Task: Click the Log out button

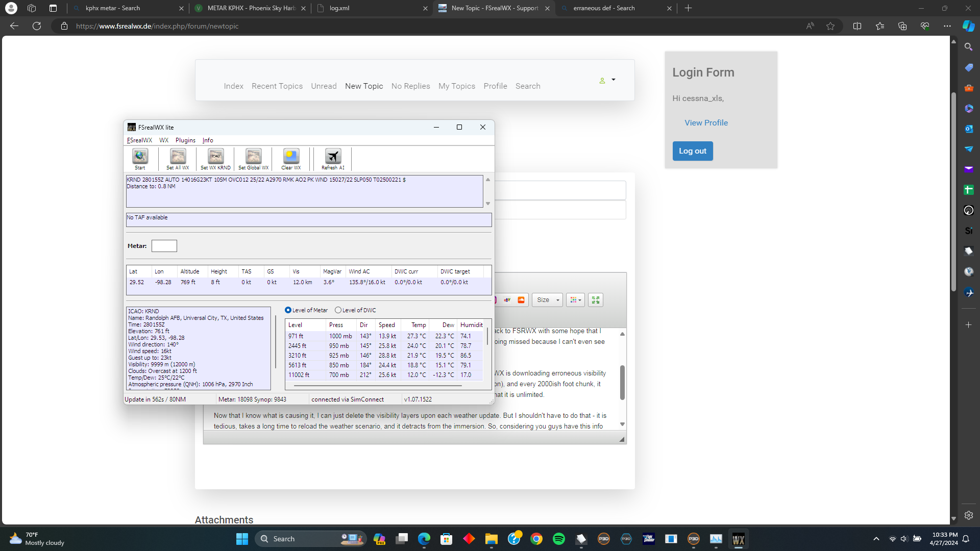Action: click(692, 151)
